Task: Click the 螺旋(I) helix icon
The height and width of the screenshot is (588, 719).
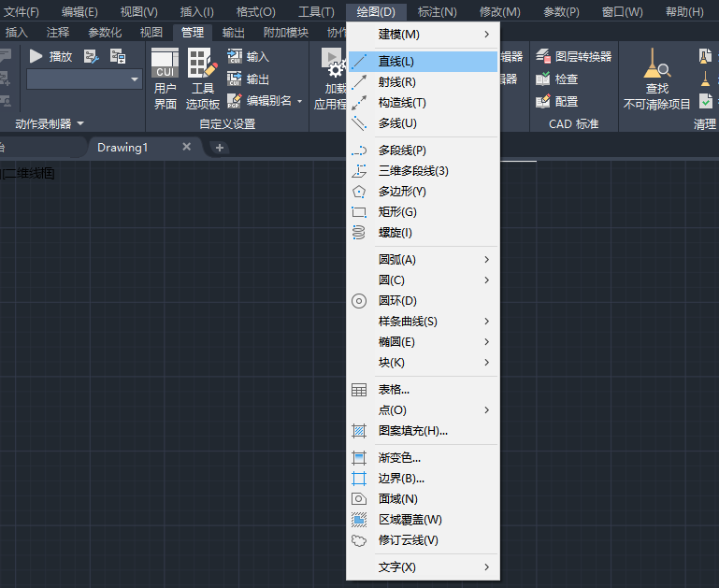Action: pos(359,233)
